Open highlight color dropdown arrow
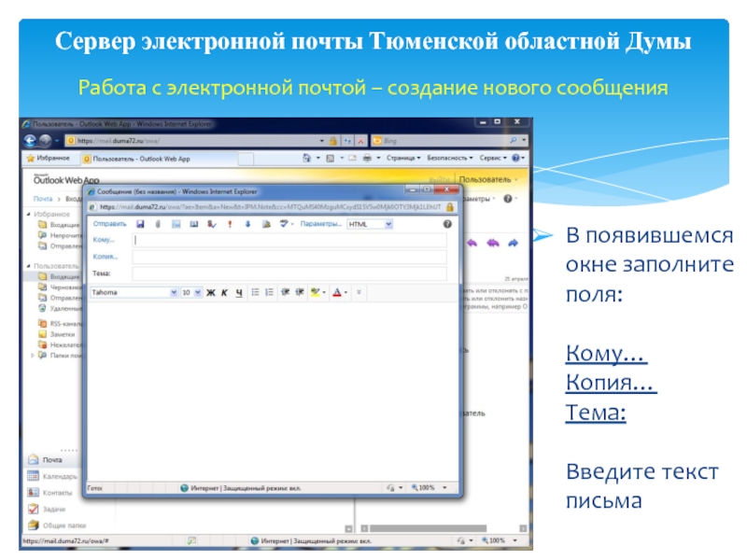The image size is (747, 560). 324,293
